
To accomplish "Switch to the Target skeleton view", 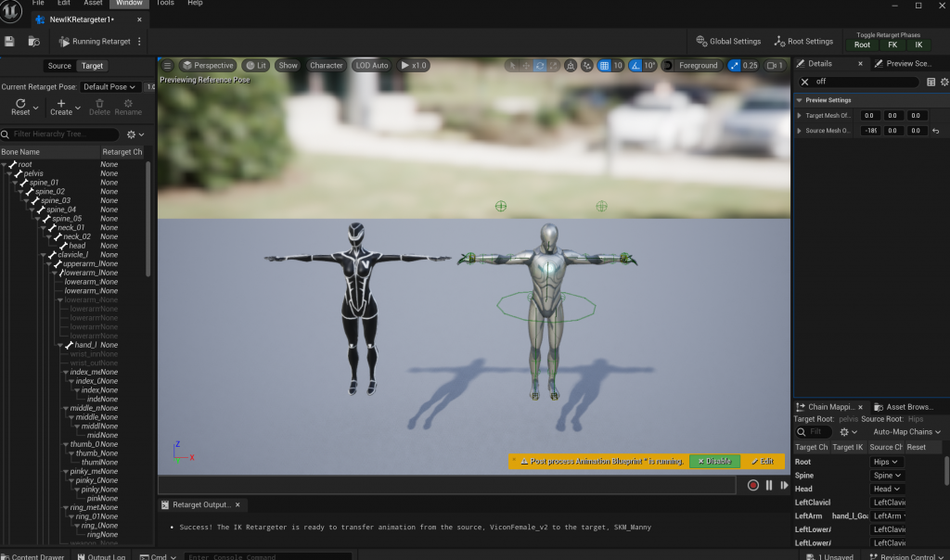I will click(x=92, y=66).
